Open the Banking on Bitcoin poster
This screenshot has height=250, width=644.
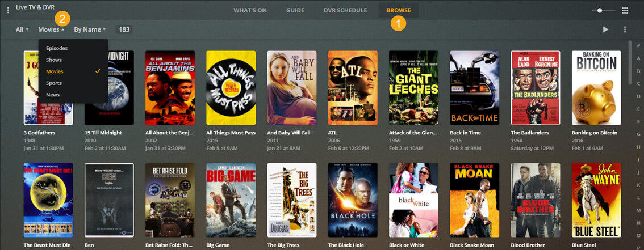pos(596,88)
